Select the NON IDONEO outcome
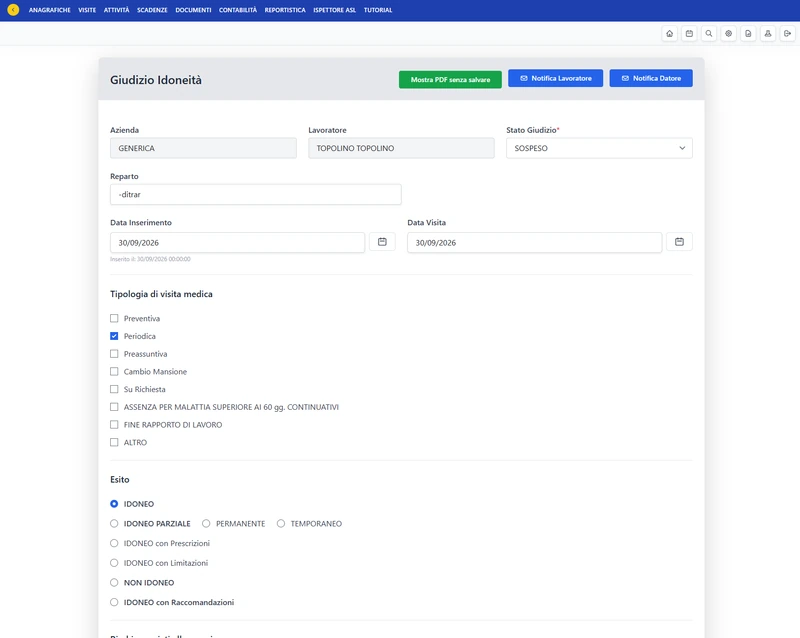800x638 pixels. [114, 582]
